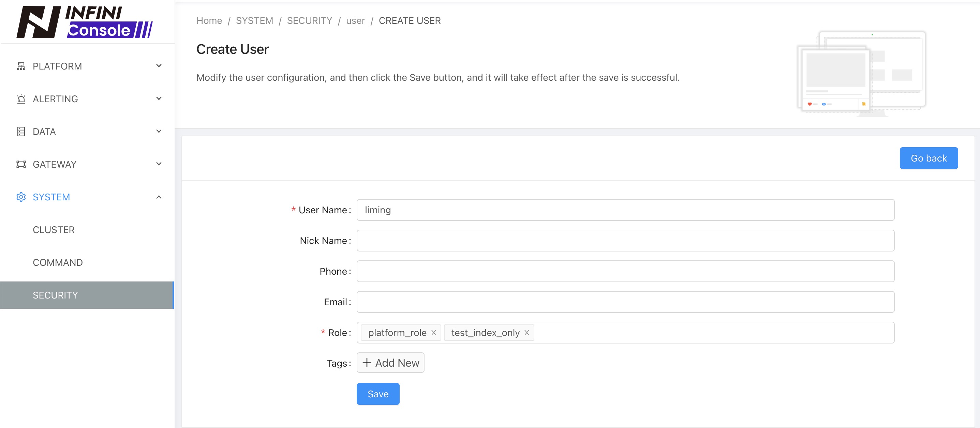Image resolution: width=980 pixels, height=428 pixels.
Task: Select COMMAND in the sidebar
Action: [57, 262]
